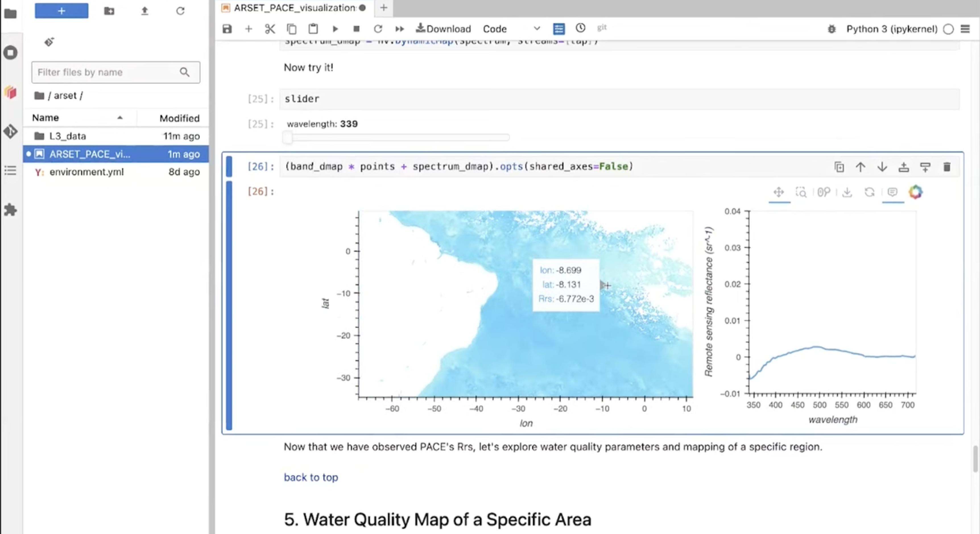Open a new launcher tab
Screen dimensions: 980x534
[x=383, y=8]
